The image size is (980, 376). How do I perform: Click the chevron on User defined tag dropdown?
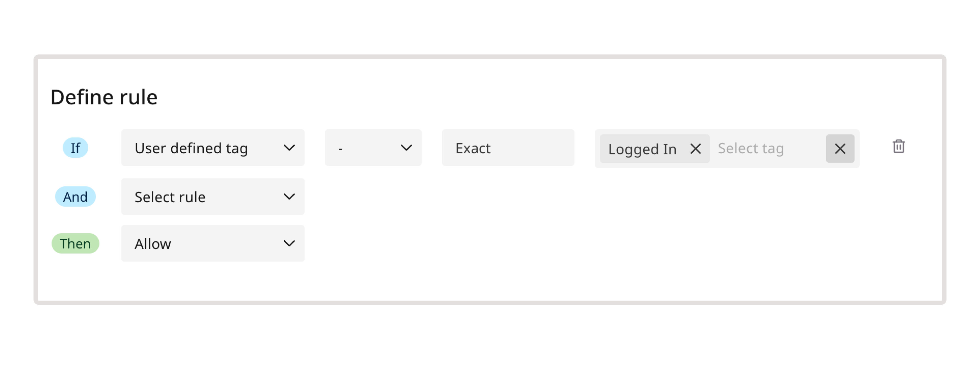(290, 148)
